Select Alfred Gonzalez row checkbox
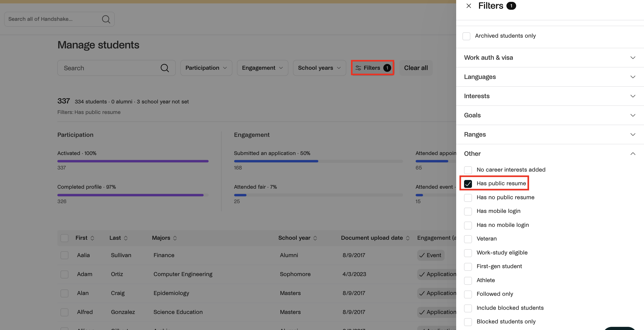Viewport: 644px width, 330px height. coord(64,312)
